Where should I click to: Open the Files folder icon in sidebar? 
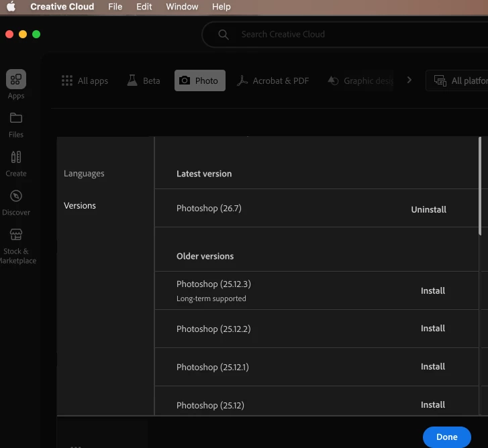[x=16, y=118]
